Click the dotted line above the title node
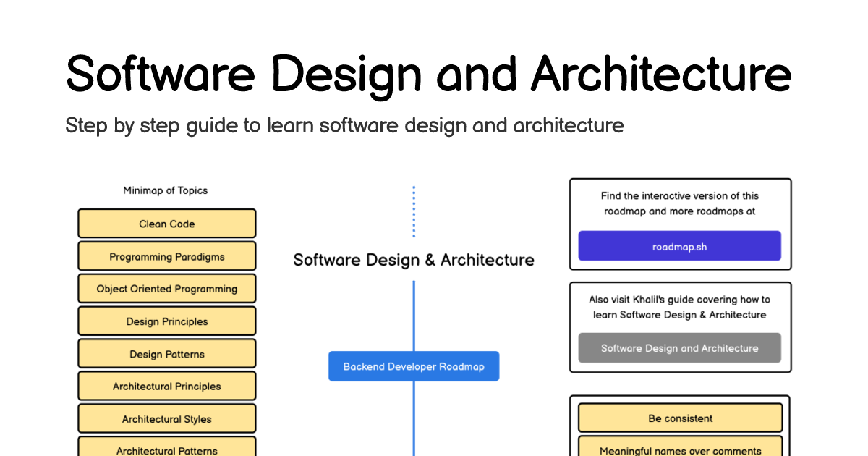This screenshot has width=868, height=456. pos(413,210)
